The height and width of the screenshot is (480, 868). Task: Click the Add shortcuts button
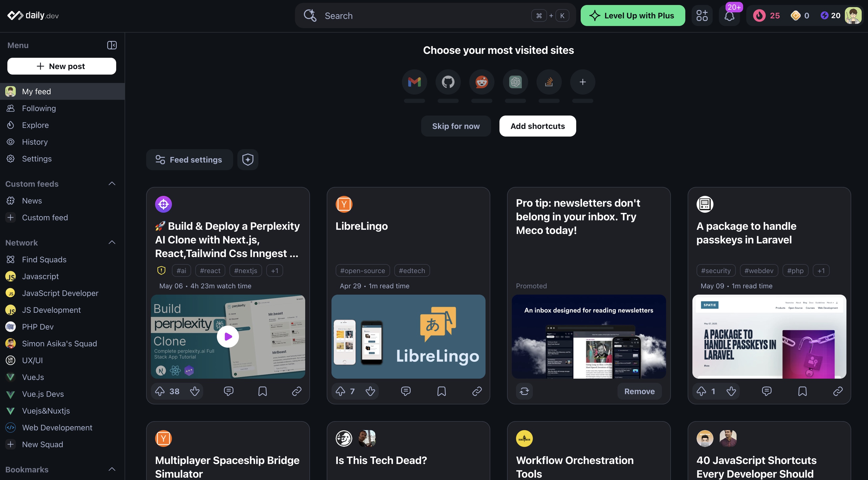click(538, 126)
